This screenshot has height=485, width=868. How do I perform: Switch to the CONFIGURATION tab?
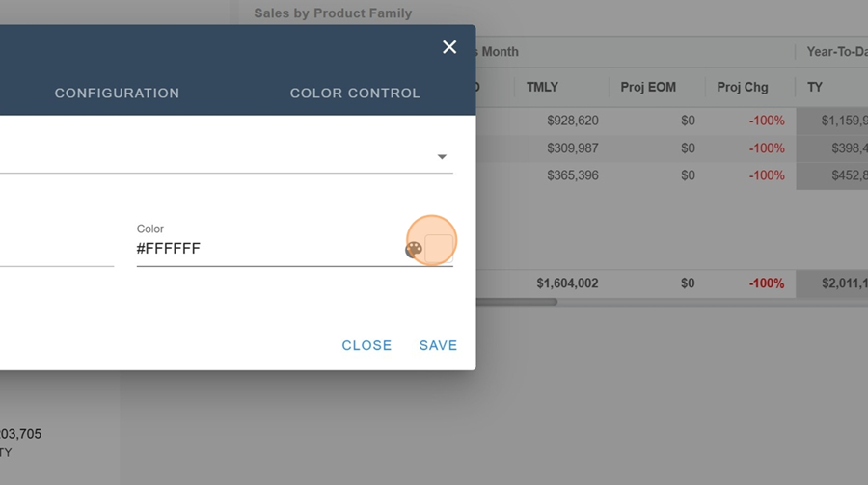coord(117,94)
